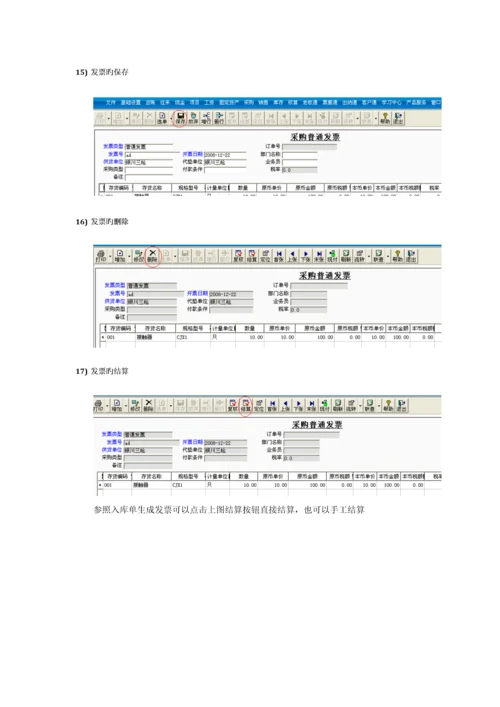Click the 修改 modify icon in screenshot 16
Screen dimensions: 500x707
[x=138, y=256]
